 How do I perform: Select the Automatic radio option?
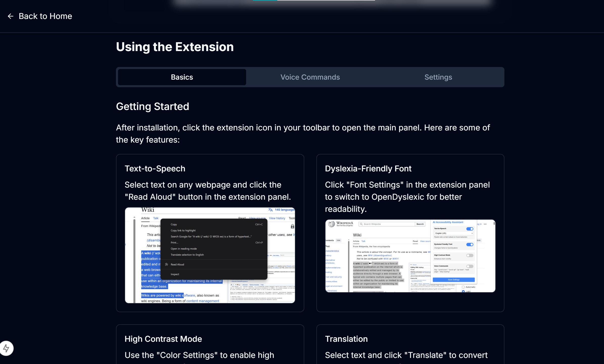463,287
